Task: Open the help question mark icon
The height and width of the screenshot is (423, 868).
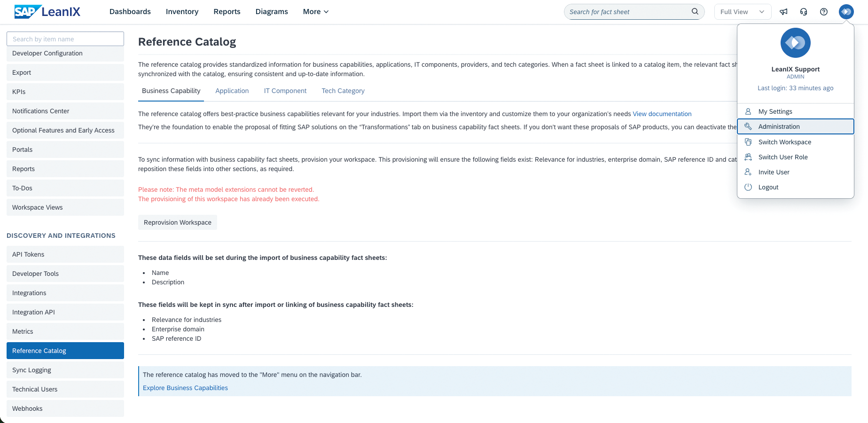Action: tap(824, 12)
